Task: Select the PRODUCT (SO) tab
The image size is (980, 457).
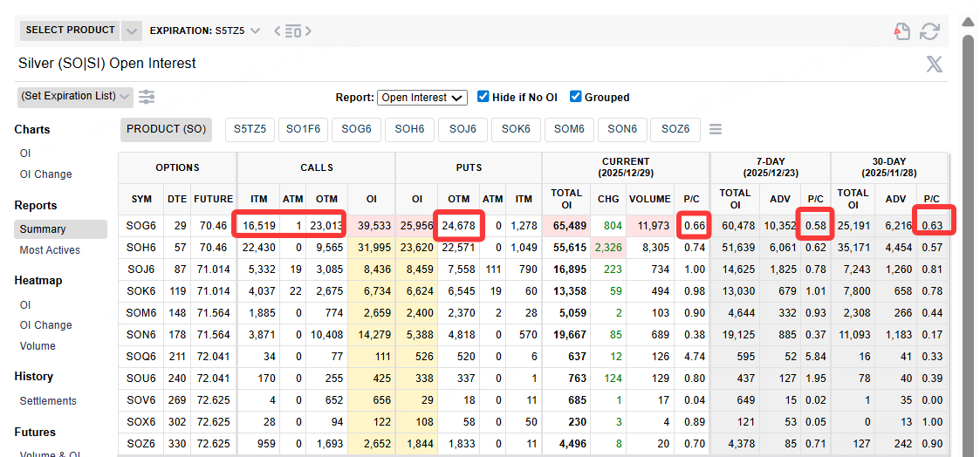Action: coord(167,129)
